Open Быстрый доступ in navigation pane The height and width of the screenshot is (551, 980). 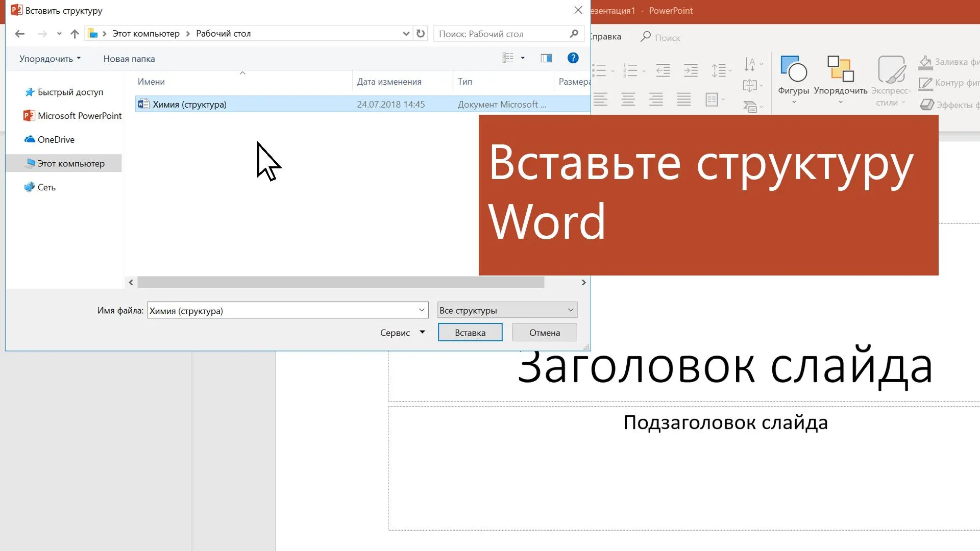[x=64, y=92]
